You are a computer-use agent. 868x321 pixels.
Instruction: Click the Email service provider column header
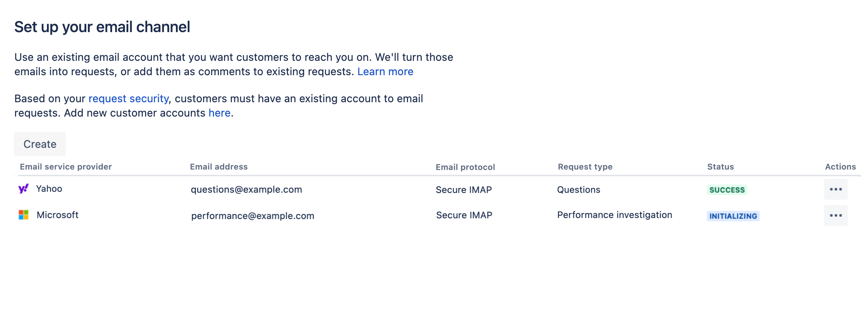(66, 166)
